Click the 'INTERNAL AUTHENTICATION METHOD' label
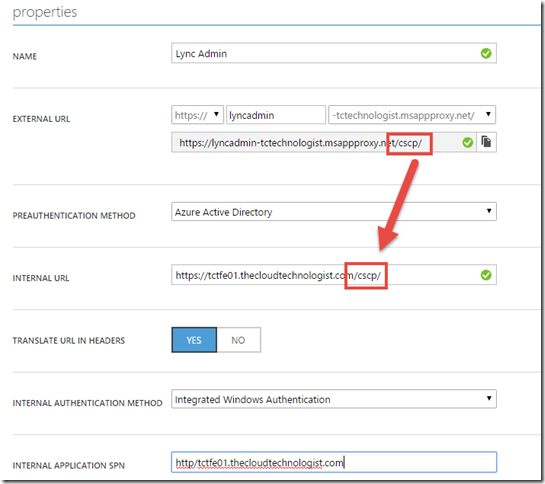 (x=88, y=403)
